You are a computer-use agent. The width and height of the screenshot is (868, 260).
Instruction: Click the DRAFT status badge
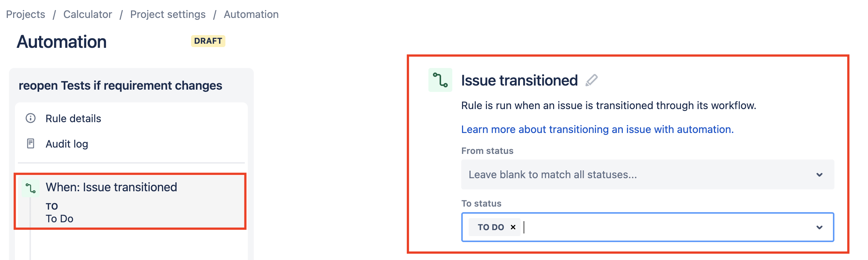click(208, 41)
